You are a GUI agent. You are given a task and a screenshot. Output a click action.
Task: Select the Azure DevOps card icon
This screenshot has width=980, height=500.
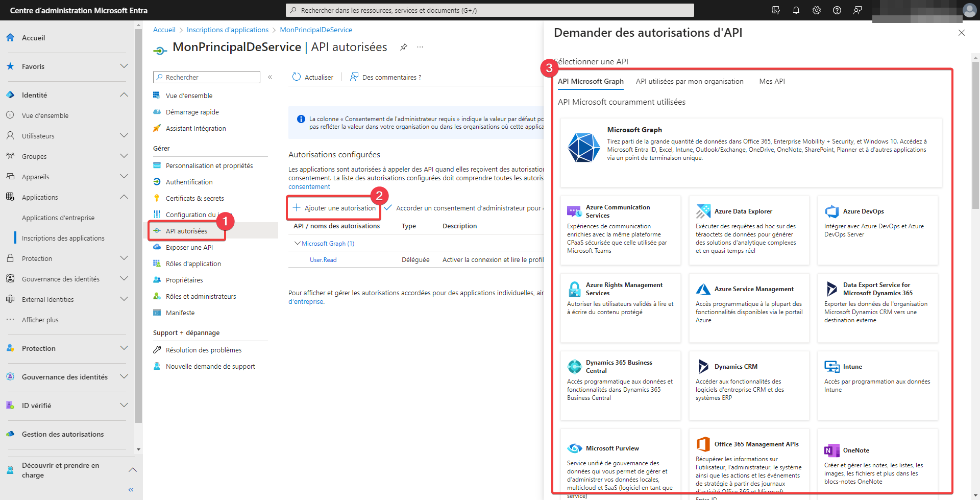832,211
